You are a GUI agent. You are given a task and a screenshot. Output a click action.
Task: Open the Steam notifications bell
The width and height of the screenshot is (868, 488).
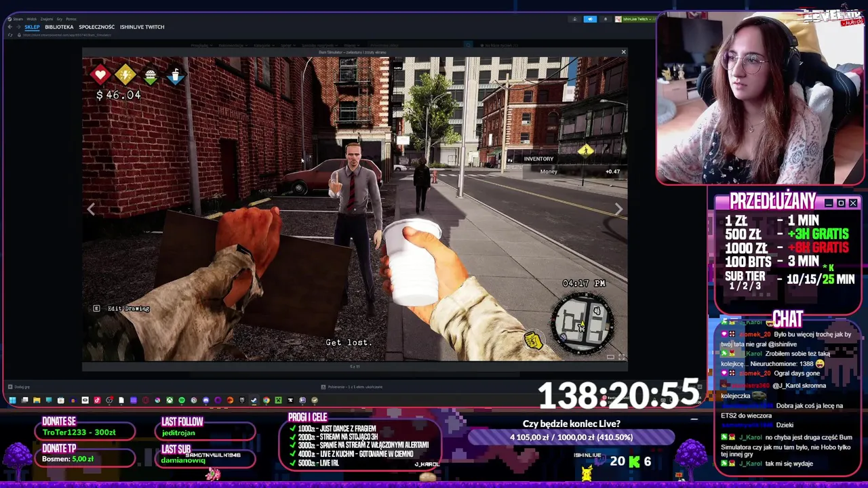click(606, 19)
